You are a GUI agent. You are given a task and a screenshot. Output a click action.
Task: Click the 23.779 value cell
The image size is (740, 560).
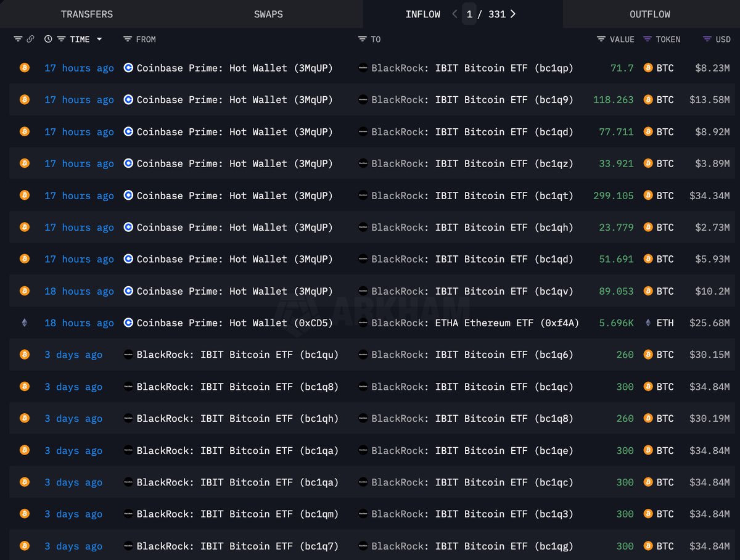click(616, 227)
